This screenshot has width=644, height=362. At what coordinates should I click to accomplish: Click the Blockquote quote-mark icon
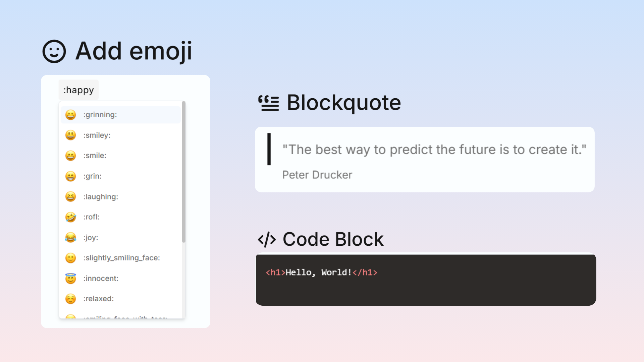coord(268,103)
